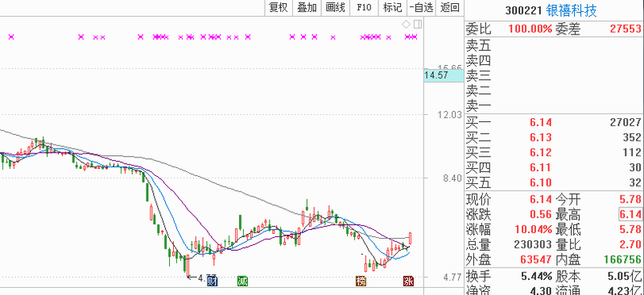
Task: Remove stock via -自选 button
Action: (421, 7)
